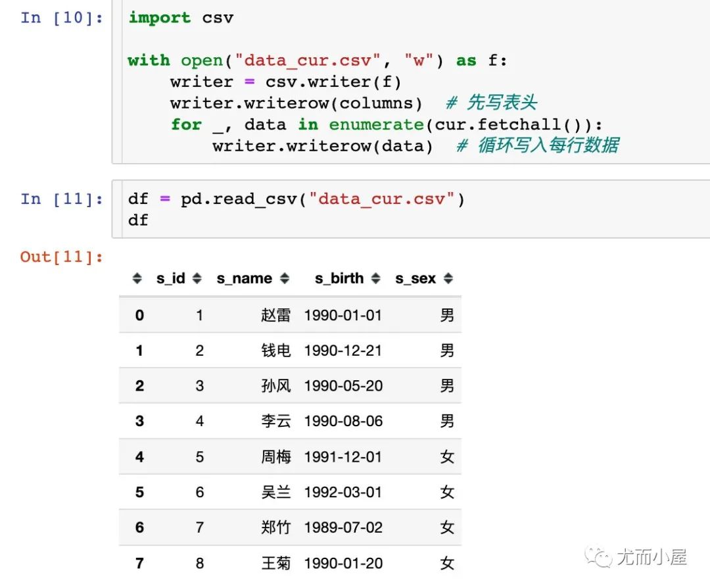The height and width of the screenshot is (588, 710).
Task: Sort table by the s_id column icon
Action: tap(197, 278)
